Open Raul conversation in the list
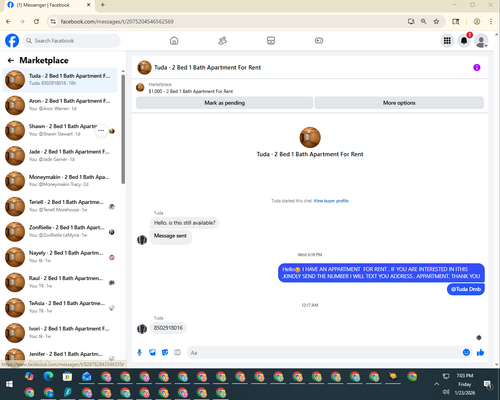 (x=60, y=282)
